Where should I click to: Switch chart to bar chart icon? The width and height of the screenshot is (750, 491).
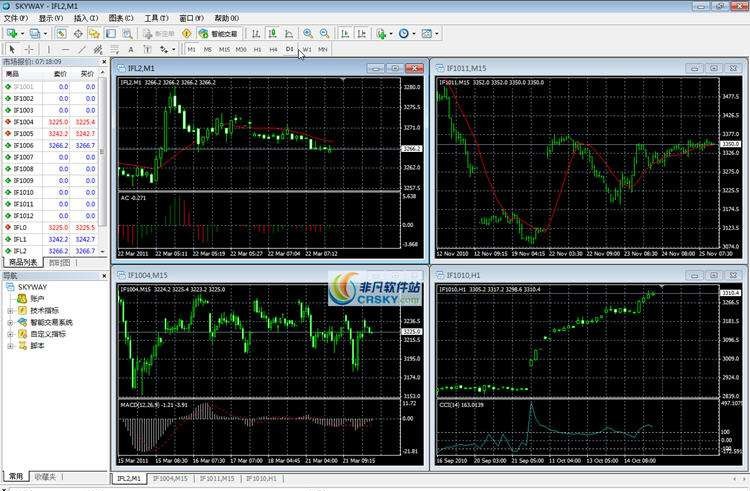(x=256, y=33)
